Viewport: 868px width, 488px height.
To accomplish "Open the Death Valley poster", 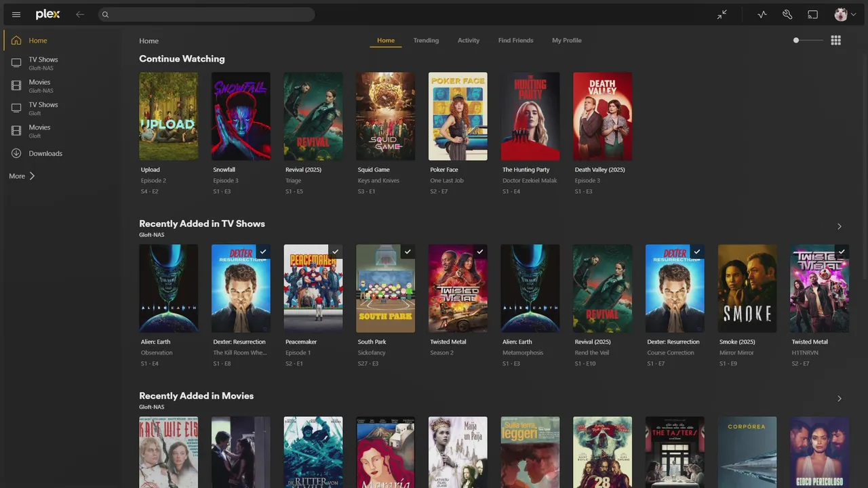I will coord(603,117).
